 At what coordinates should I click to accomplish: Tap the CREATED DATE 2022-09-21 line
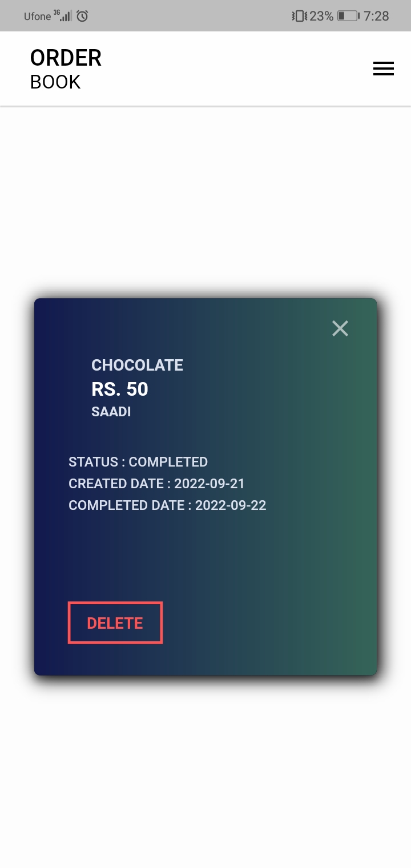click(156, 484)
